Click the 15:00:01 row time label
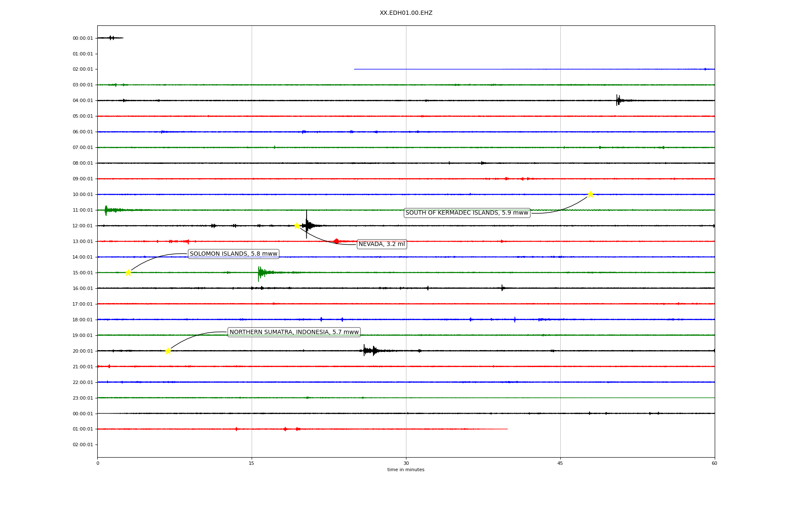The width and height of the screenshot is (812, 508). click(82, 273)
